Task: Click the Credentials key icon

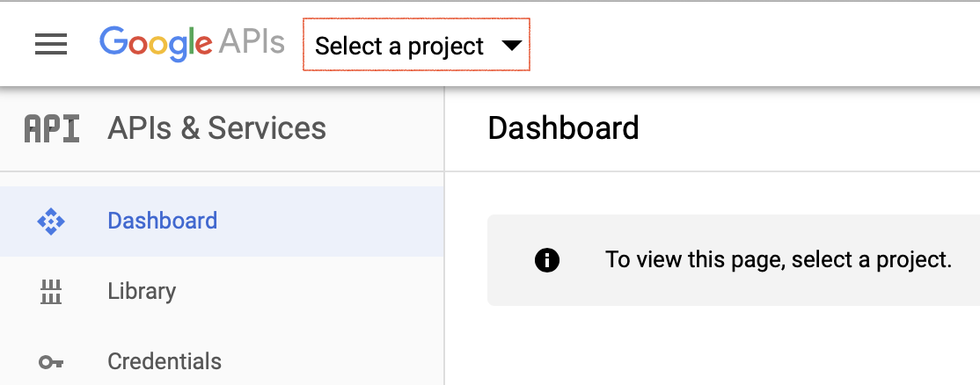Action: pyautogui.click(x=51, y=362)
